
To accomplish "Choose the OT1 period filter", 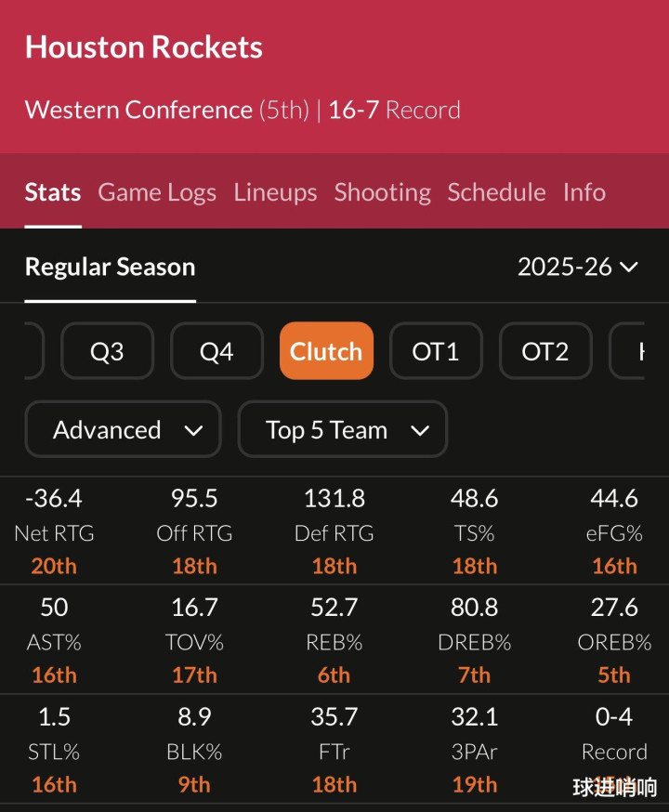I will click(x=436, y=351).
